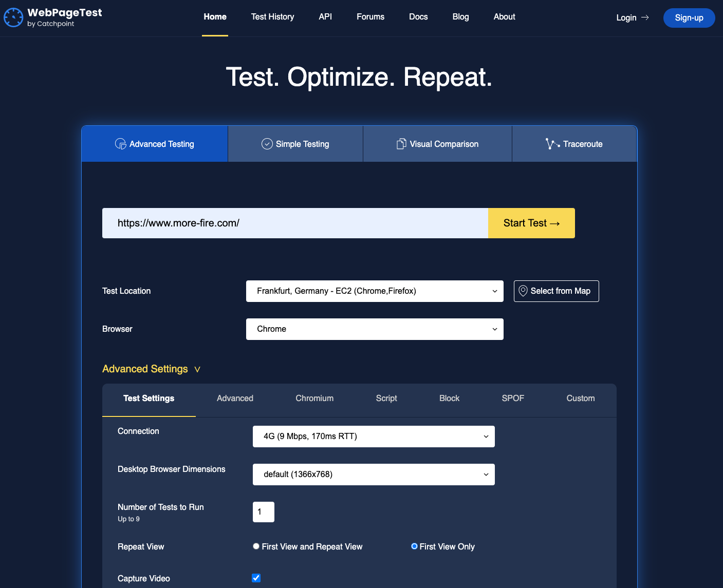Image resolution: width=723 pixels, height=588 pixels.
Task: Click the Advanced Testing tab icon
Action: [x=121, y=144]
